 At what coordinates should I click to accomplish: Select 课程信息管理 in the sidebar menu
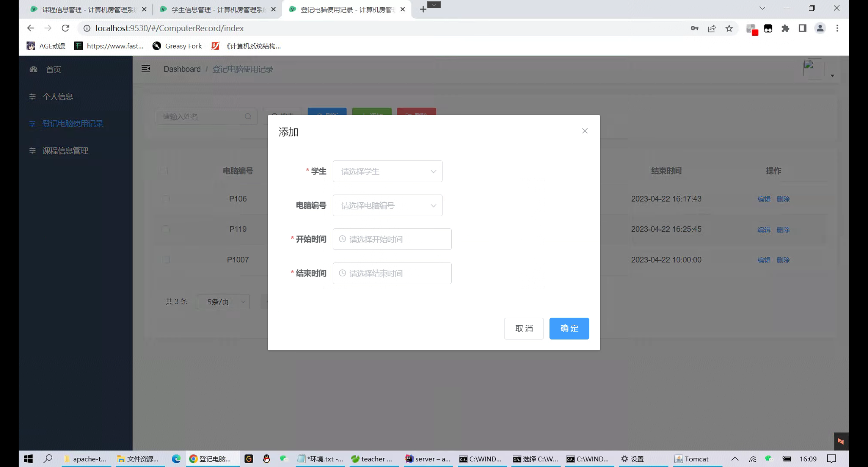[65, 150]
